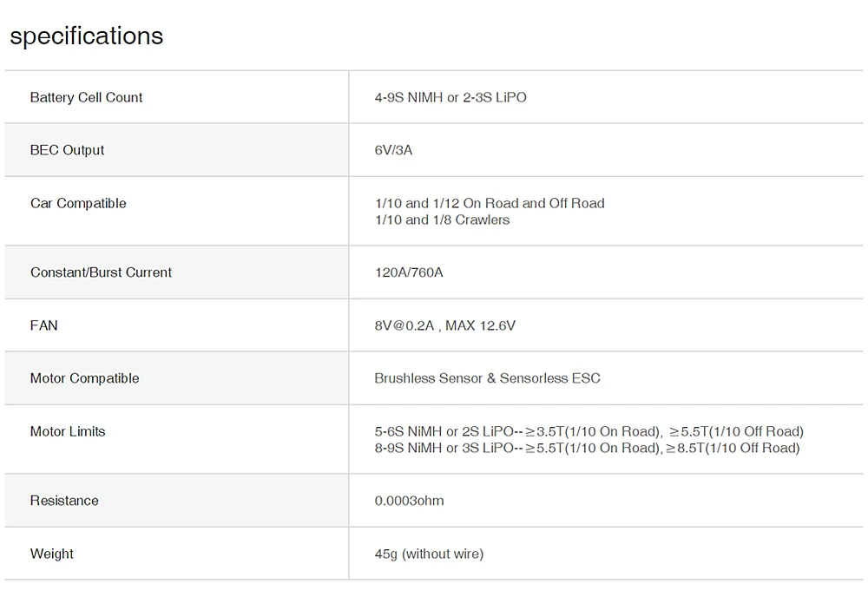Select the 6V/3A value

coord(393,150)
